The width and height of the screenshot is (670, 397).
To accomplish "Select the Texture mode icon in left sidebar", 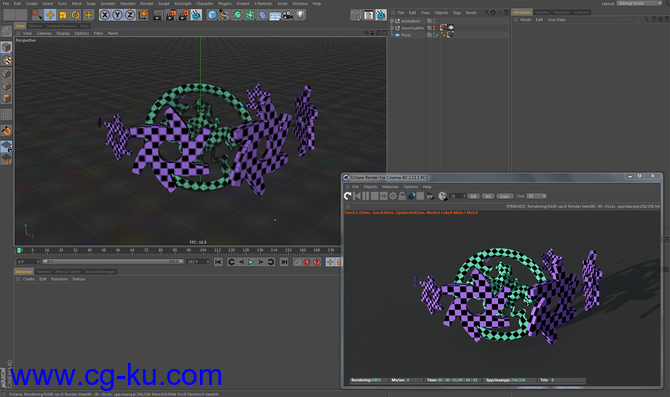I will (6, 60).
